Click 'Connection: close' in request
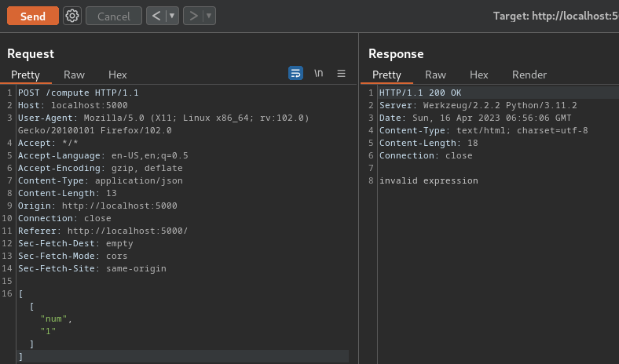Viewport: 619px width, 364px height. [64, 218]
